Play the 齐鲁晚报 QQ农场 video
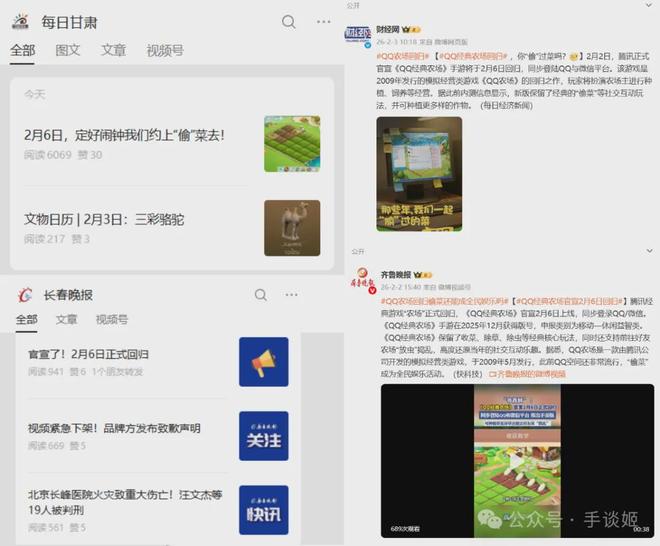The image size is (660, 546). click(517, 461)
